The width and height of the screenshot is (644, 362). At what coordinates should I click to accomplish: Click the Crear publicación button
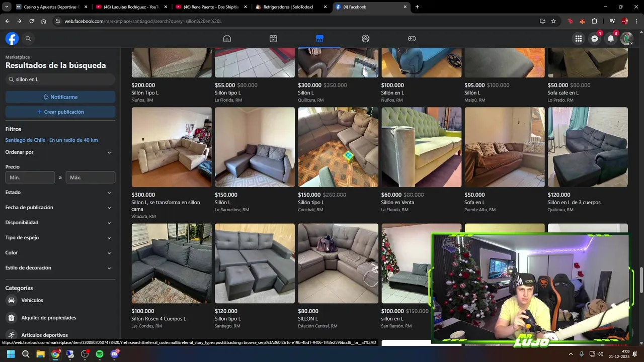[x=60, y=112]
